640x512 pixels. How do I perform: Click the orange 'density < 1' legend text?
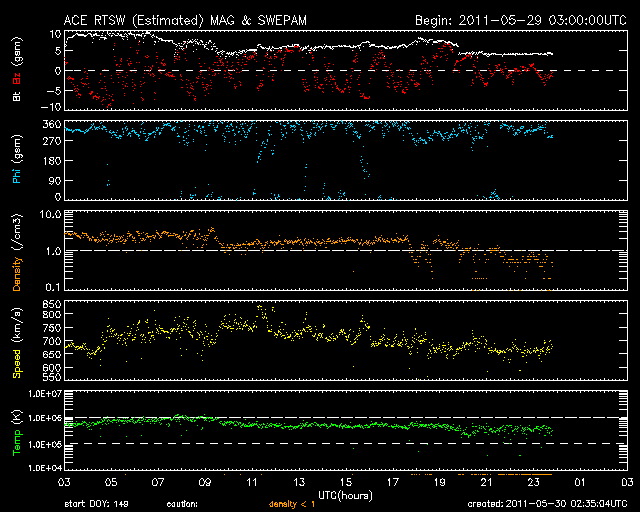(292, 504)
